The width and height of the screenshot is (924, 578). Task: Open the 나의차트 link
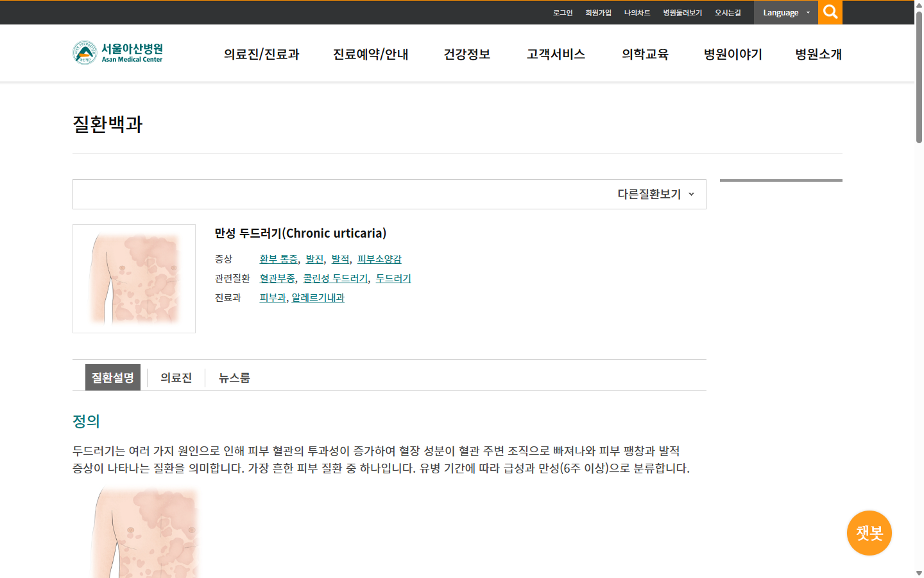click(x=637, y=13)
